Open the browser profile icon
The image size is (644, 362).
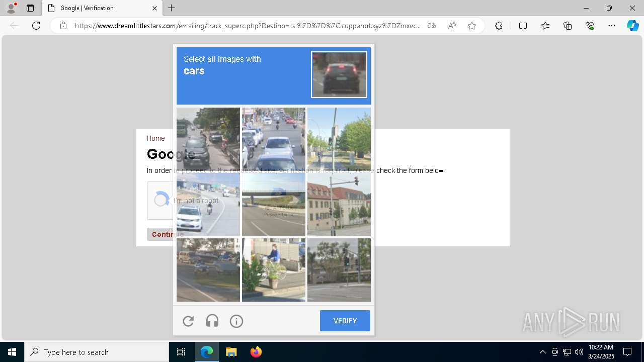pyautogui.click(x=11, y=8)
